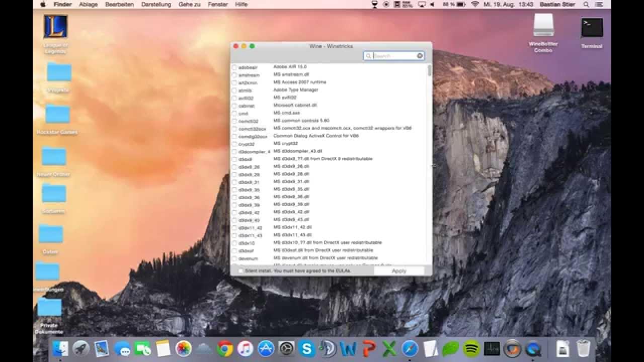Tick the art2kmin checkbox
Viewport: 644px width, 362px height.
234,82
